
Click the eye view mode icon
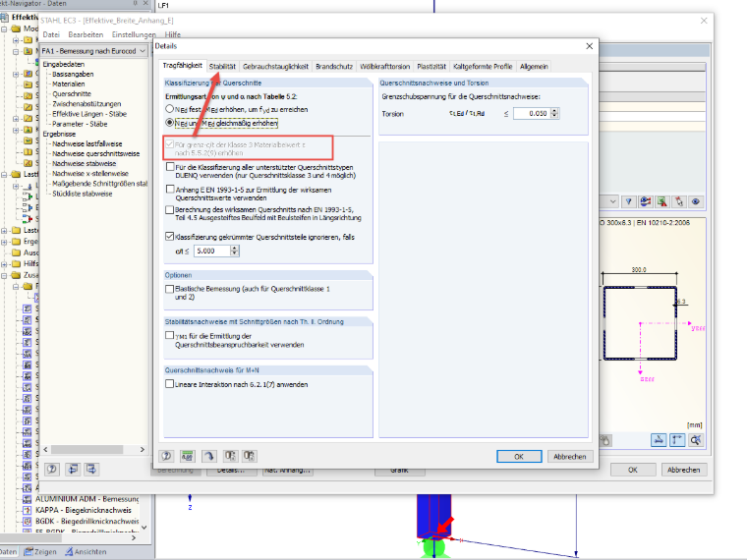[x=696, y=202]
